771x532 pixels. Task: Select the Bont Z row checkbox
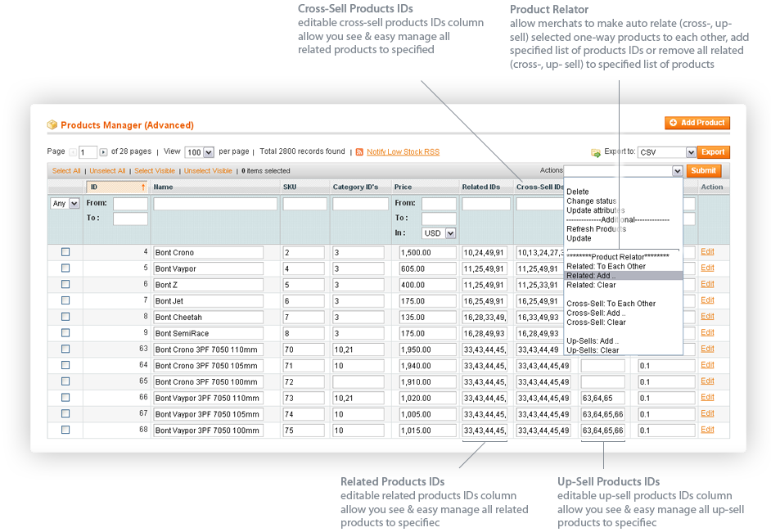coord(65,284)
